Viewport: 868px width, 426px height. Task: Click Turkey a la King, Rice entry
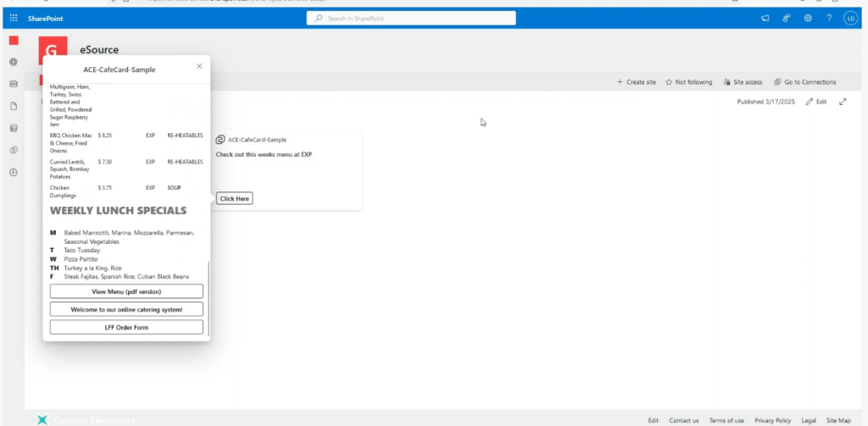click(x=92, y=268)
